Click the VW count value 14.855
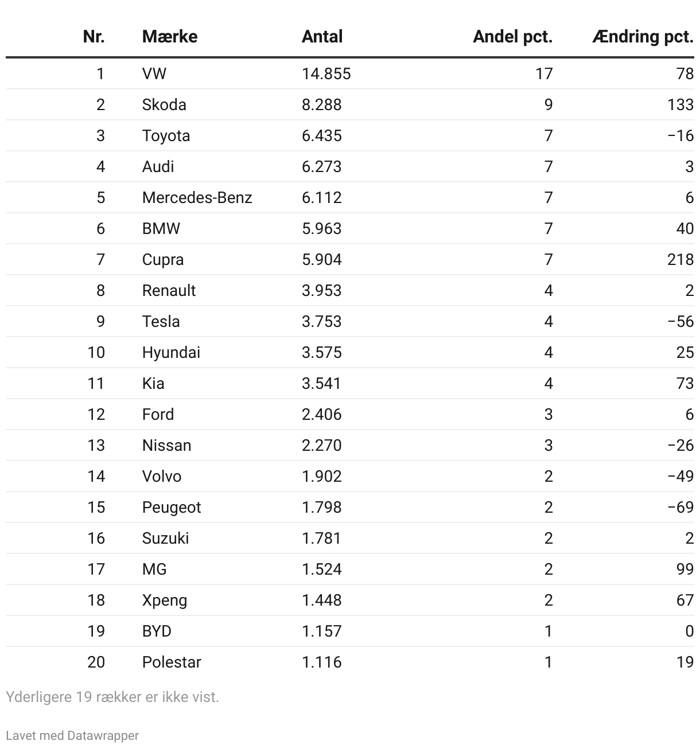 pos(326,73)
